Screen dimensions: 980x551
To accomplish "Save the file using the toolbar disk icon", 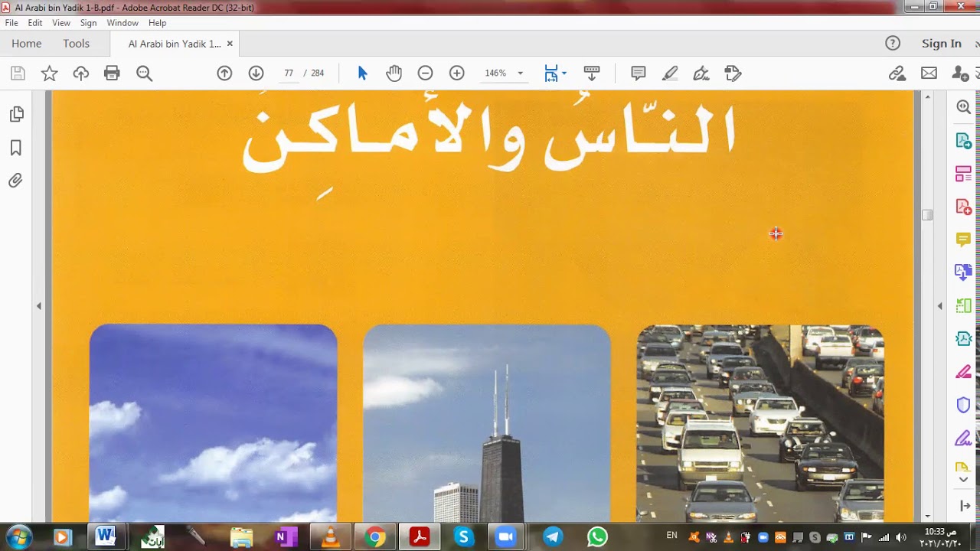I will tap(18, 73).
